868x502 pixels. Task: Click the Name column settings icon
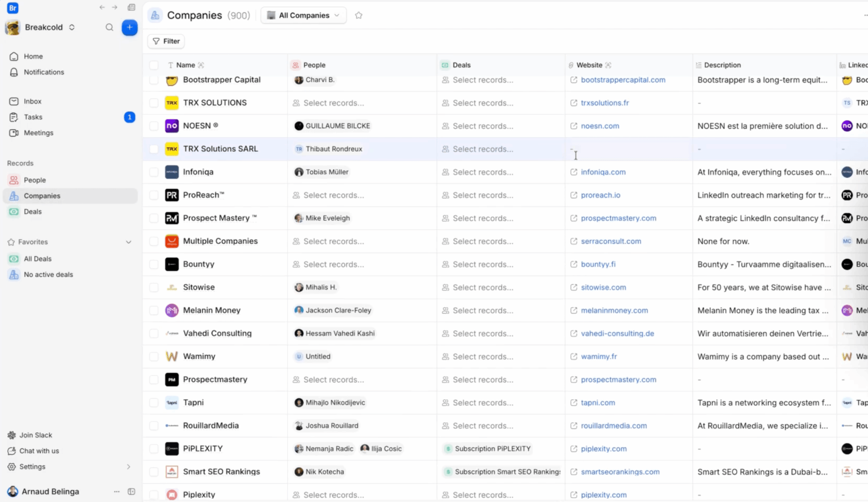point(201,65)
